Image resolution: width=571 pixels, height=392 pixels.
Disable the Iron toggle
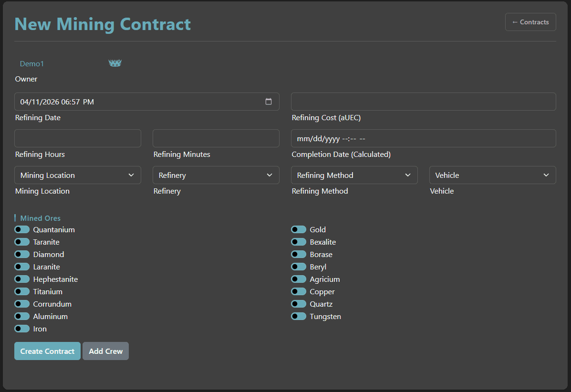coord(22,329)
